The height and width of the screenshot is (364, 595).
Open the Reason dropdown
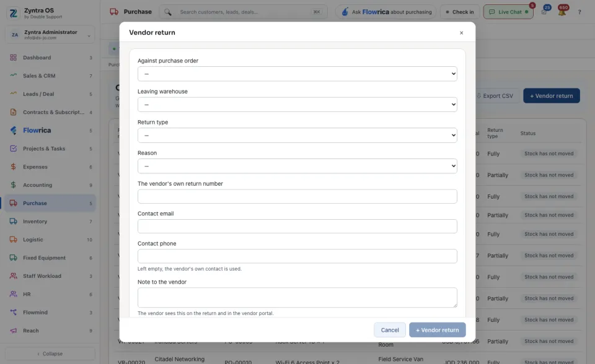297,166
